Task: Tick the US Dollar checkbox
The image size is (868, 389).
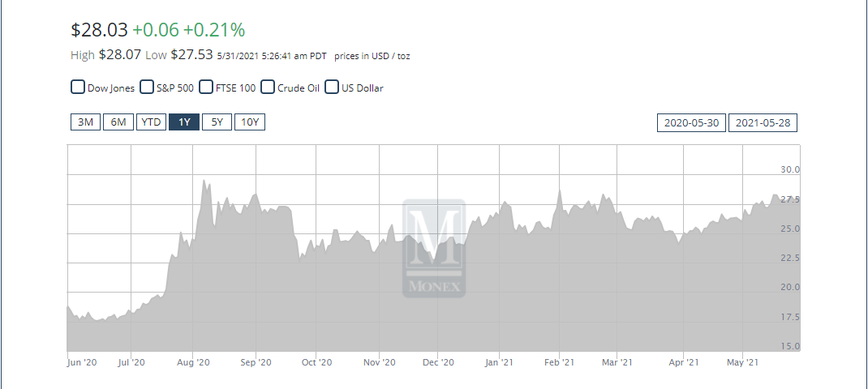Action: [332, 88]
